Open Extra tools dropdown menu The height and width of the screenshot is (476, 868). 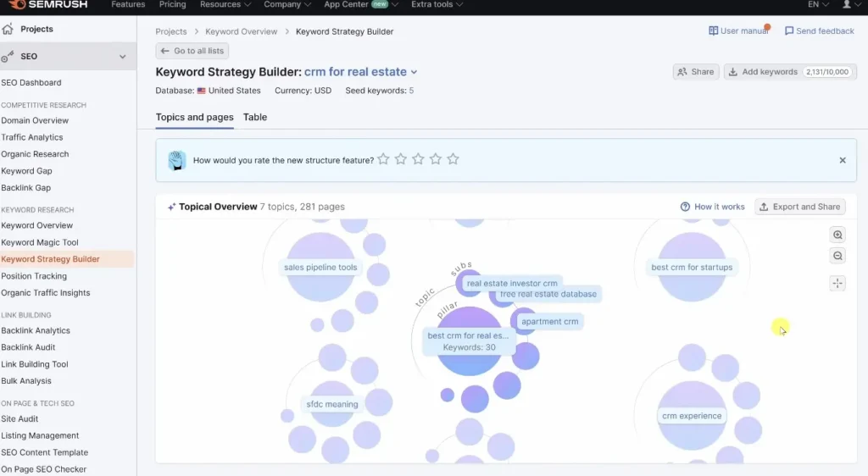point(437,4)
